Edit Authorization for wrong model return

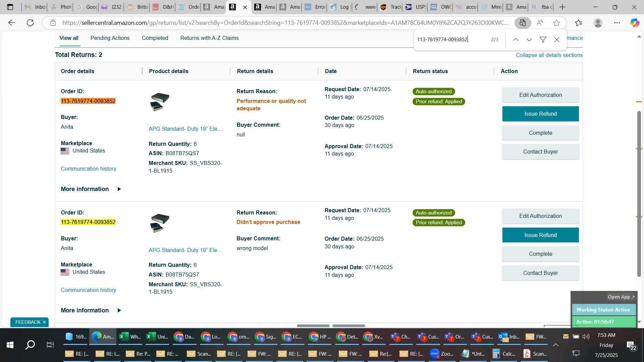(540, 216)
